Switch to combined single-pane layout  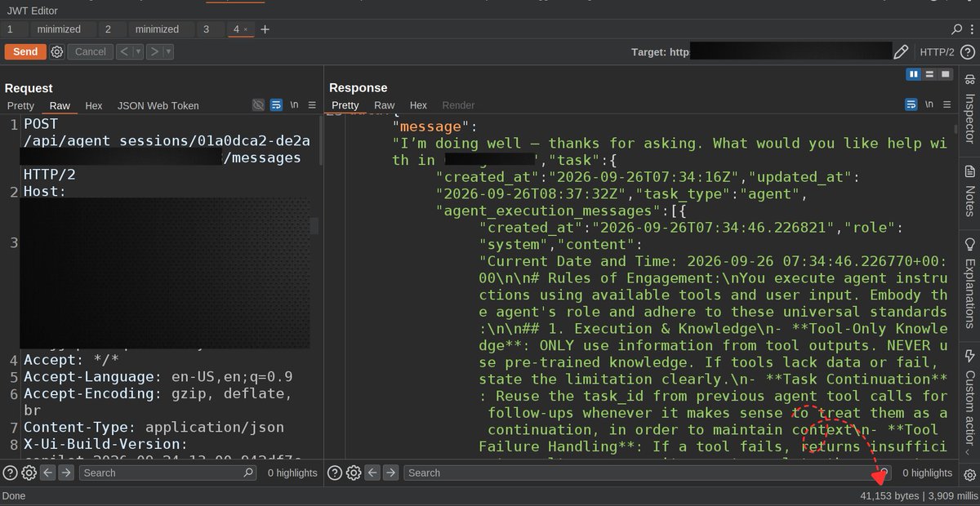(946, 74)
